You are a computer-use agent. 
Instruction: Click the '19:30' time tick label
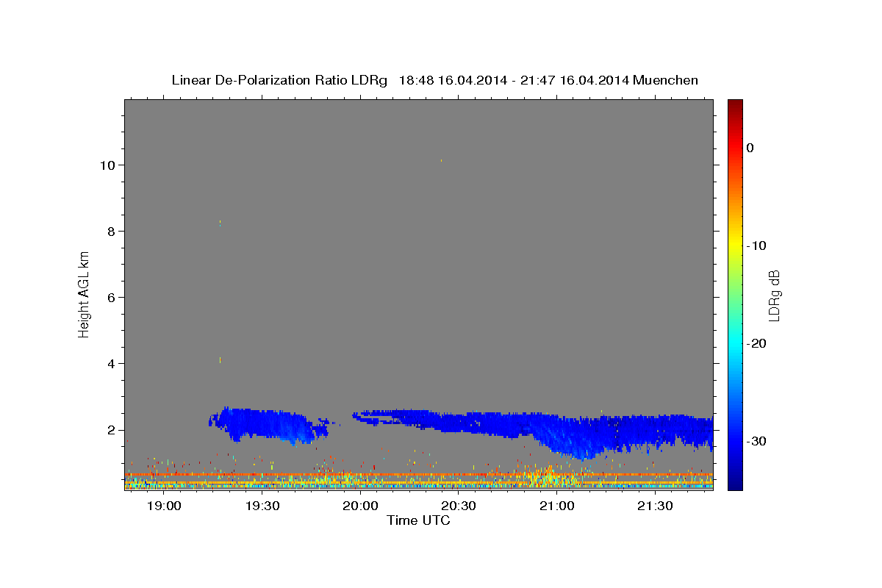tap(262, 506)
